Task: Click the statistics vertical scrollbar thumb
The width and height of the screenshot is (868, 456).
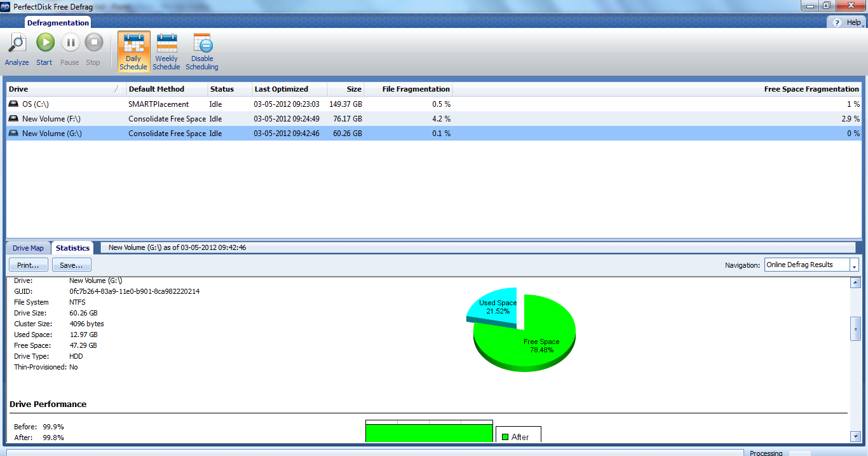Action: point(855,329)
